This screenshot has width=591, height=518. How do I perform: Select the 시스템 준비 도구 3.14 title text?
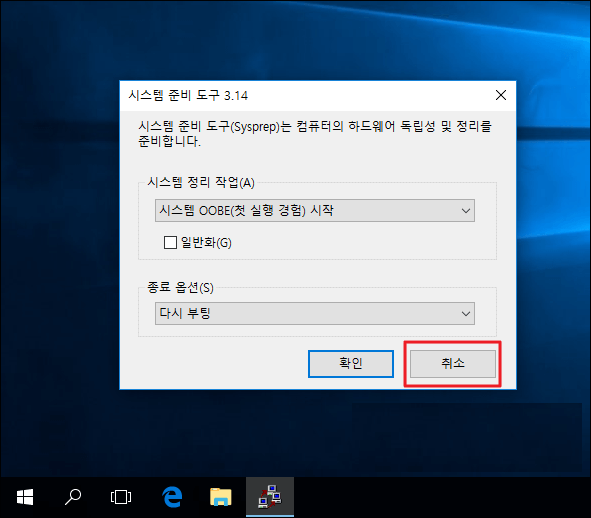[x=188, y=95]
